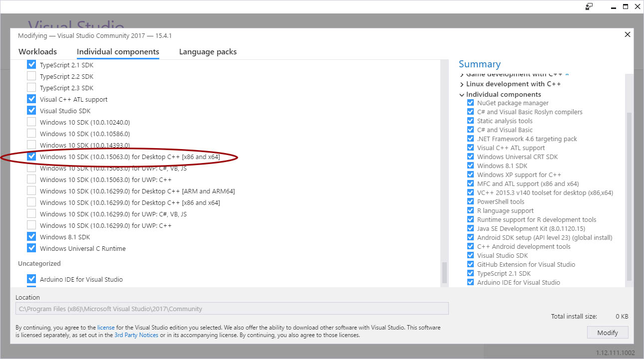Check Windows 10 SDK 15063 for UWP: C#, VB, JS
The image size is (644, 359).
(31, 168)
